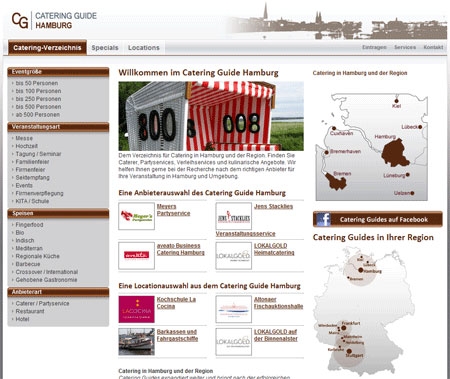Click Catering Guides auf Facebook banner
This screenshot has width=450, height=379.
pyautogui.click(x=378, y=219)
